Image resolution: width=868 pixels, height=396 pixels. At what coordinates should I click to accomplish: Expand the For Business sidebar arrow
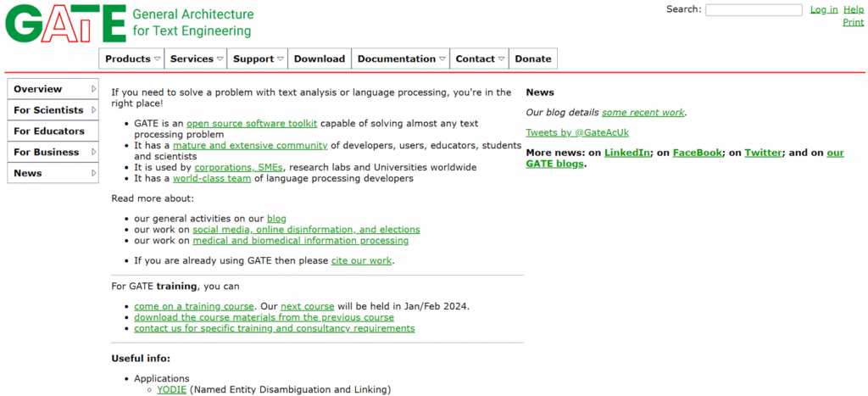point(93,152)
